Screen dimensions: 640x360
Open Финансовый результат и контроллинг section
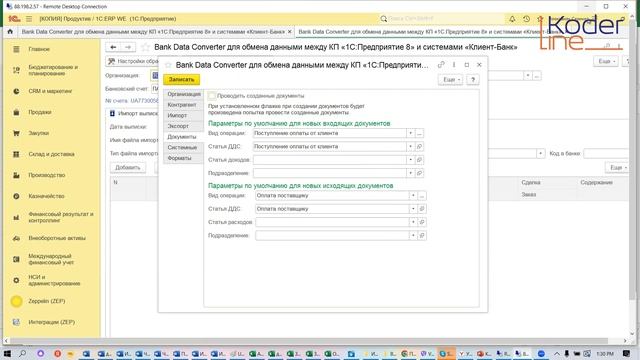61,217
